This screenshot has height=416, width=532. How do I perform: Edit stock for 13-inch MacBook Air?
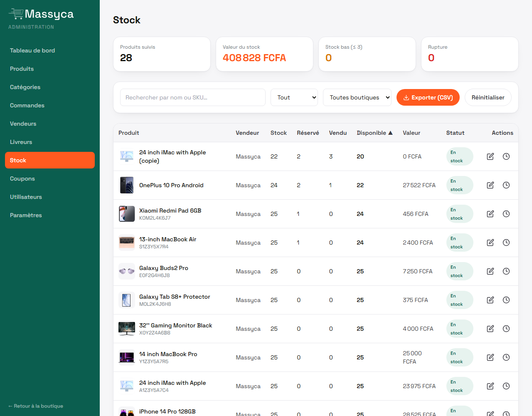point(490,243)
